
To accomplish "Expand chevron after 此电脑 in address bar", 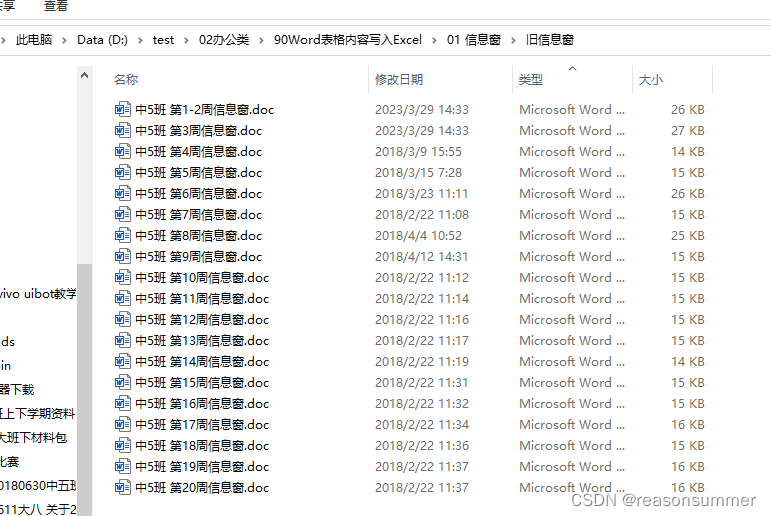I will tap(64, 40).
